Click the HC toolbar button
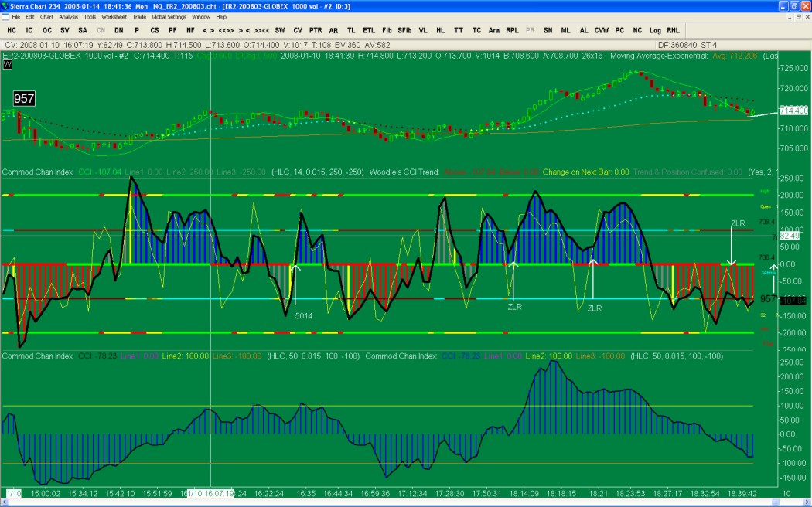This screenshot has height=507, width=812. [x=12, y=30]
